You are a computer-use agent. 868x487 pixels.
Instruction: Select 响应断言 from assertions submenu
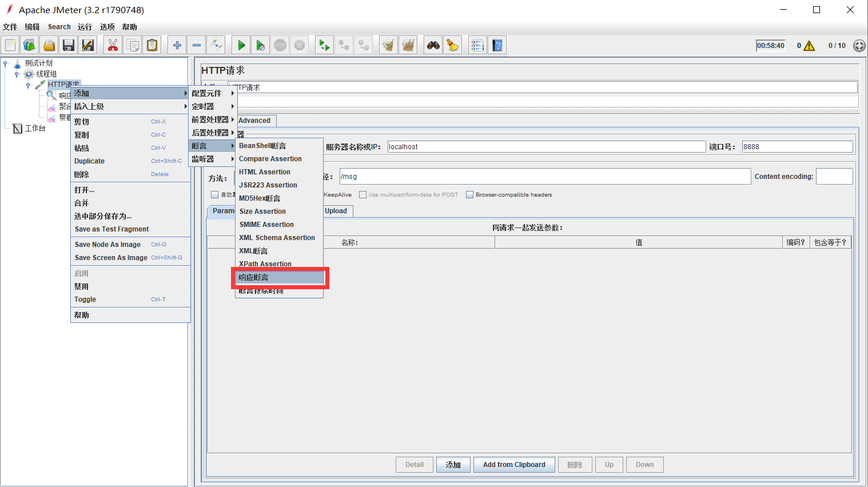[280, 277]
